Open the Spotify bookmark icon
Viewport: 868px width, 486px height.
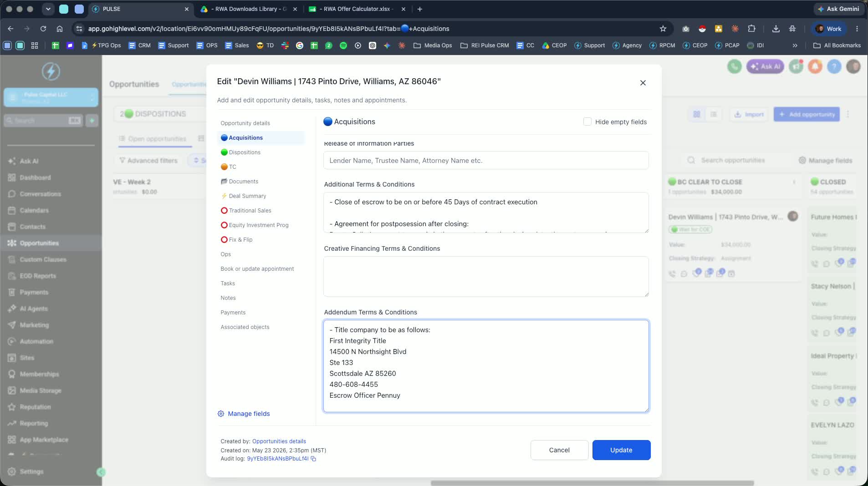[x=343, y=46]
